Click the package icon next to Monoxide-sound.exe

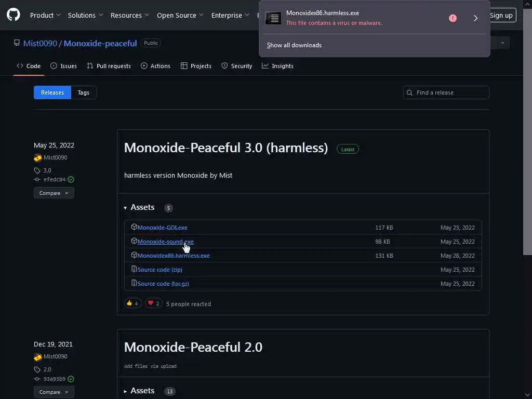tap(134, 241)
